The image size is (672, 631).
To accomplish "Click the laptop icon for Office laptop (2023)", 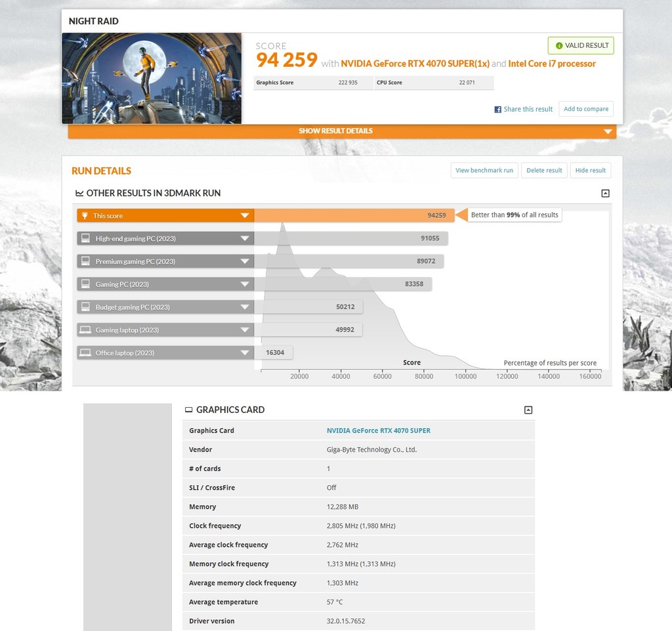I will (x=86, y=353).
